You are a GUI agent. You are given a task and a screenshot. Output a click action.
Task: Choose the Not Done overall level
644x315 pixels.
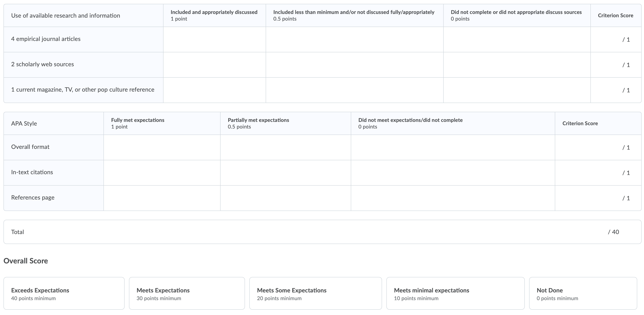click(x=583, y=293)
